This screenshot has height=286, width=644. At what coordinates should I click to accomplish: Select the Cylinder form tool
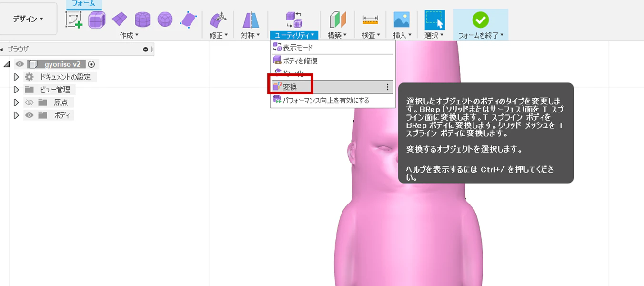(x=142, y=20)
